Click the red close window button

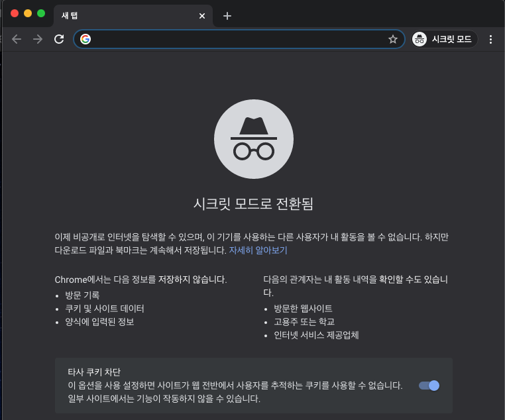(x=15, y=13)
